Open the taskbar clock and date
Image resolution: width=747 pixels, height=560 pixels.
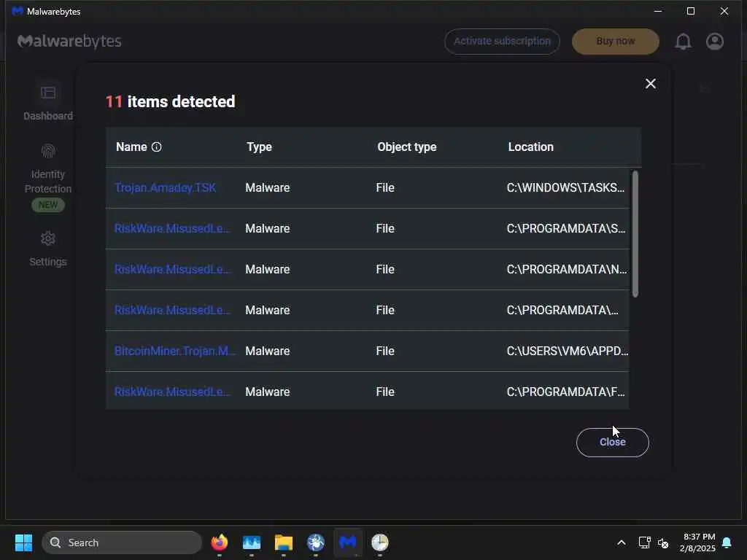coord(697,542)
